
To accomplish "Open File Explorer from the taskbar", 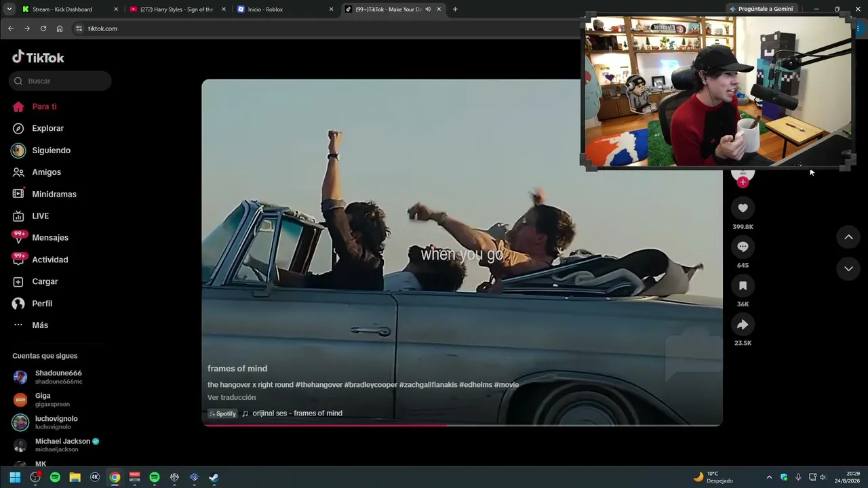I will (x=75, y=477).
